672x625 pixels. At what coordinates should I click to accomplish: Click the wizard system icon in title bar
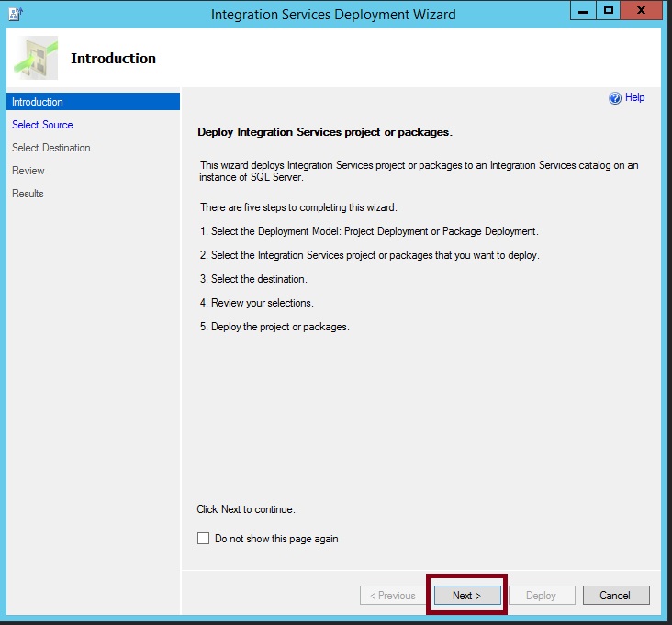tap(16, 14)
